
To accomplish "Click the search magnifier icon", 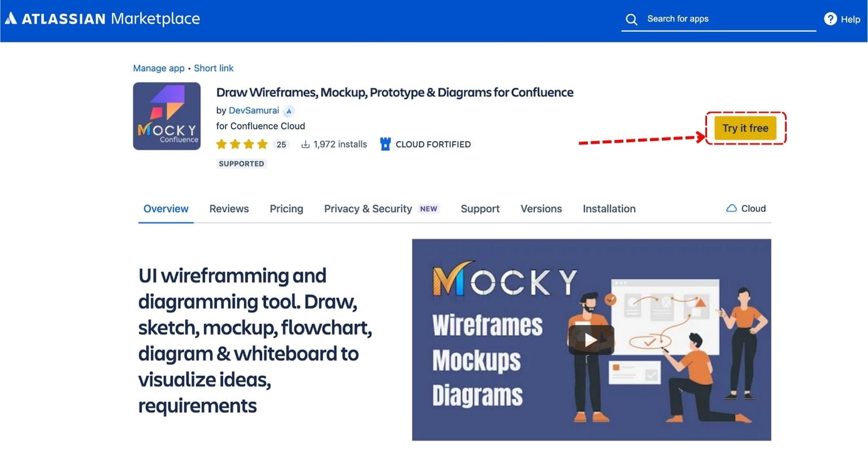I will click(x=631, y=19).
